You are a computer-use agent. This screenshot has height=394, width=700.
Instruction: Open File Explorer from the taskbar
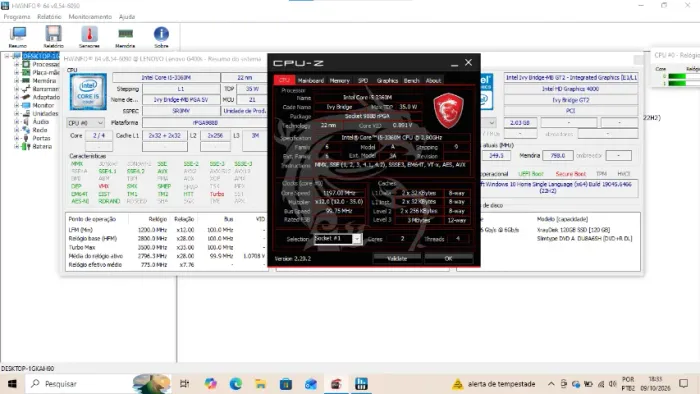(260, 384)
